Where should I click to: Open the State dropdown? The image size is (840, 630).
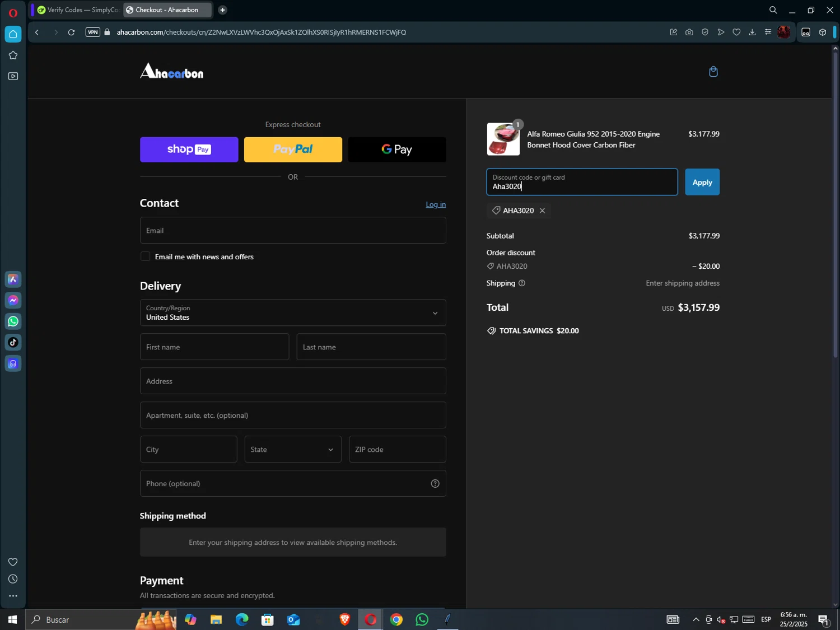(293, 450)
